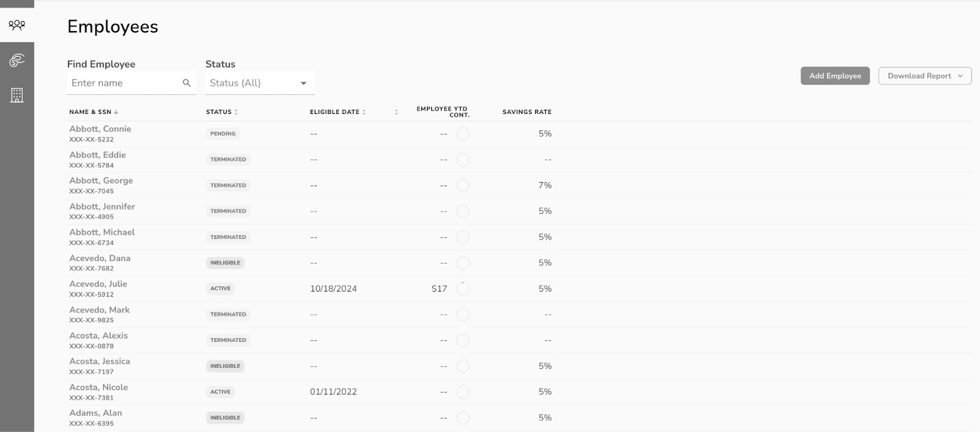Click sort arrows beside Employee YTD Cont.

pos(396,112)
